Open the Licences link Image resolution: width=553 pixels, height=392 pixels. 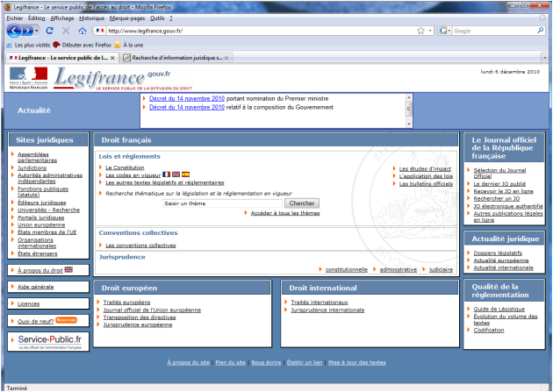[x=29, y=303]
